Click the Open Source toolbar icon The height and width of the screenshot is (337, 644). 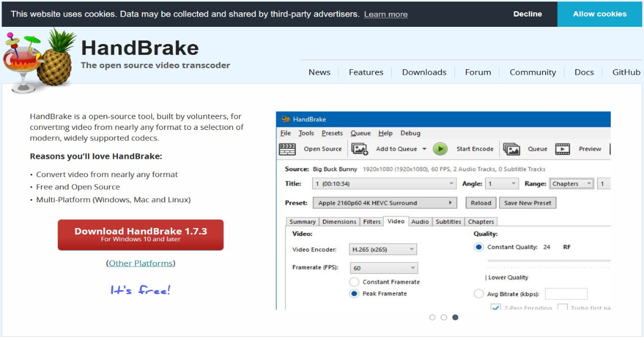pos(287,149)
